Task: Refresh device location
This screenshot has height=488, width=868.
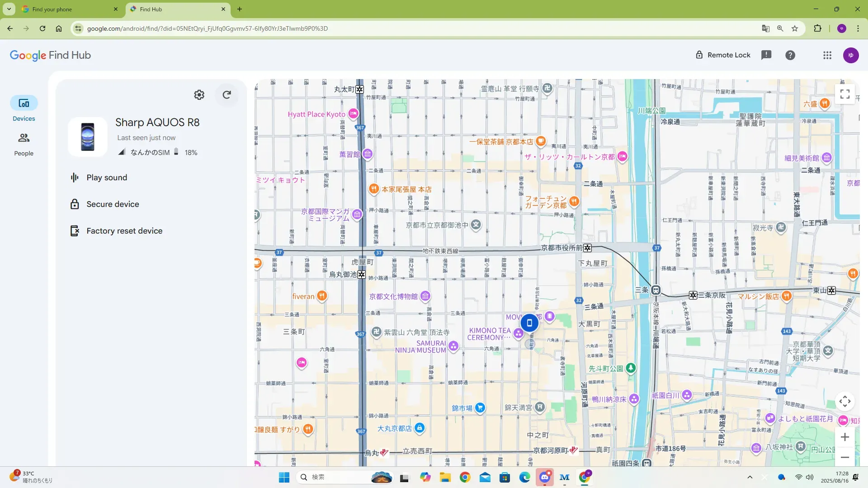Action: (x=227, y=95)
